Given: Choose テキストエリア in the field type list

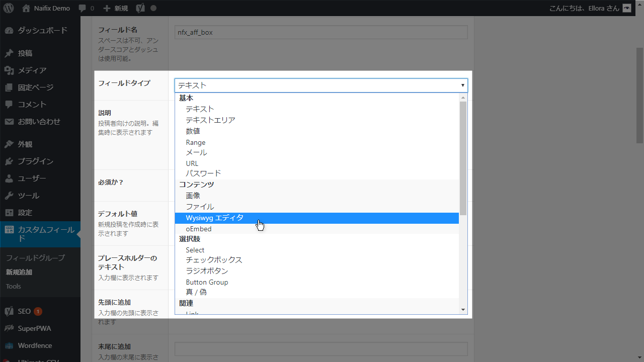Looking at the screenshot, I should (x=317, y=120).
